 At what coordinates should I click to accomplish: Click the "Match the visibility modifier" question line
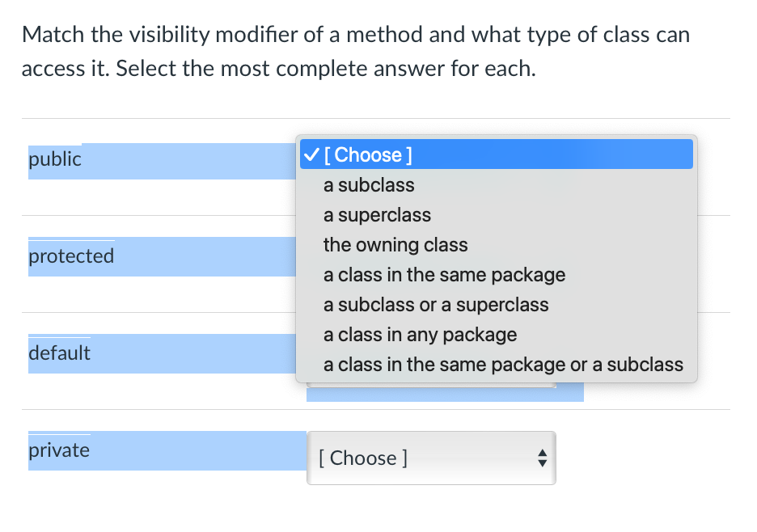(356, 35)
